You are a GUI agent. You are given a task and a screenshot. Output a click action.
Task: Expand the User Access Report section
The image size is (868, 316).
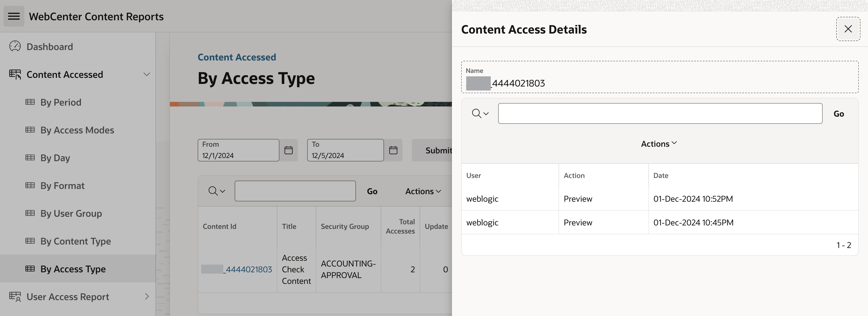click(146, 296)
